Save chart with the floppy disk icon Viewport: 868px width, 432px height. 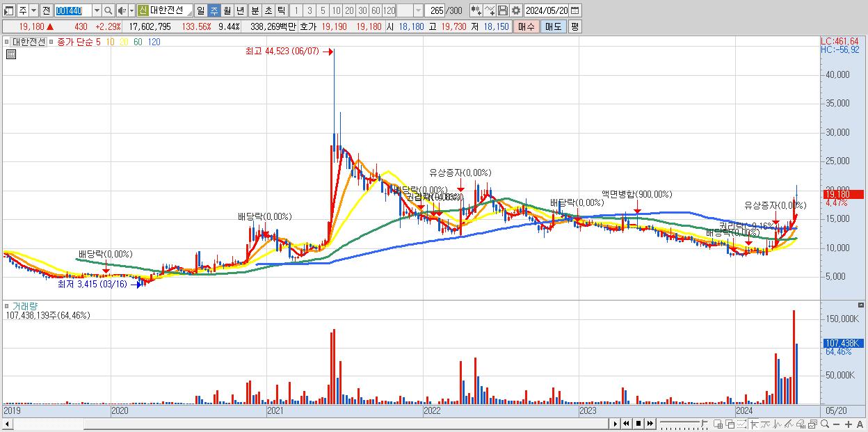tap(503, 10)
